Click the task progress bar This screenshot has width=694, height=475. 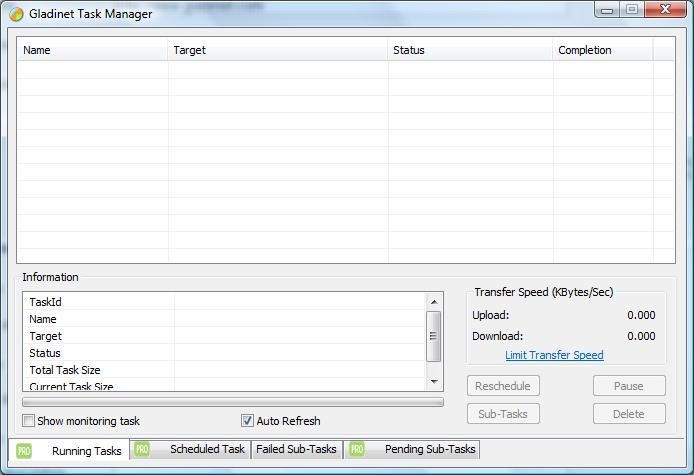tap(233, 402)
